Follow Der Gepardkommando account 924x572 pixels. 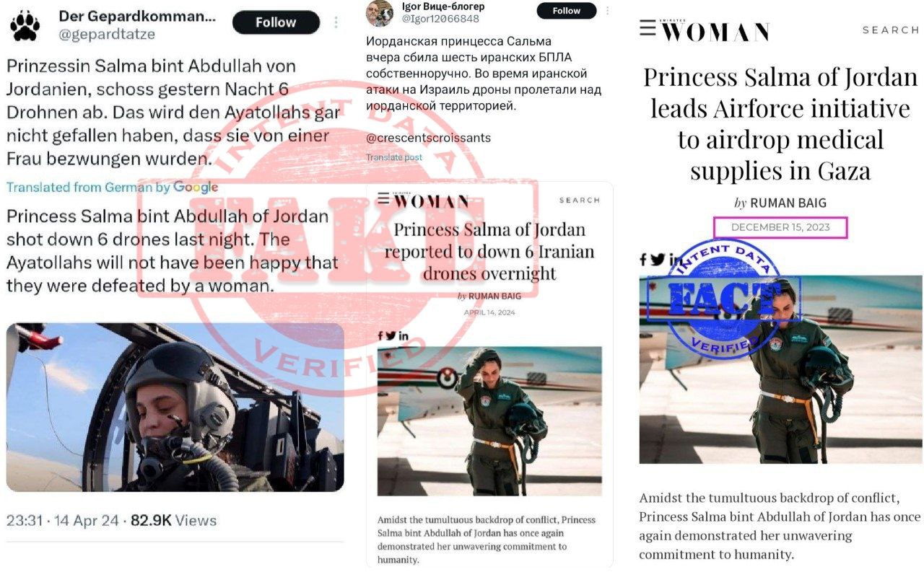tap(276, 22)
